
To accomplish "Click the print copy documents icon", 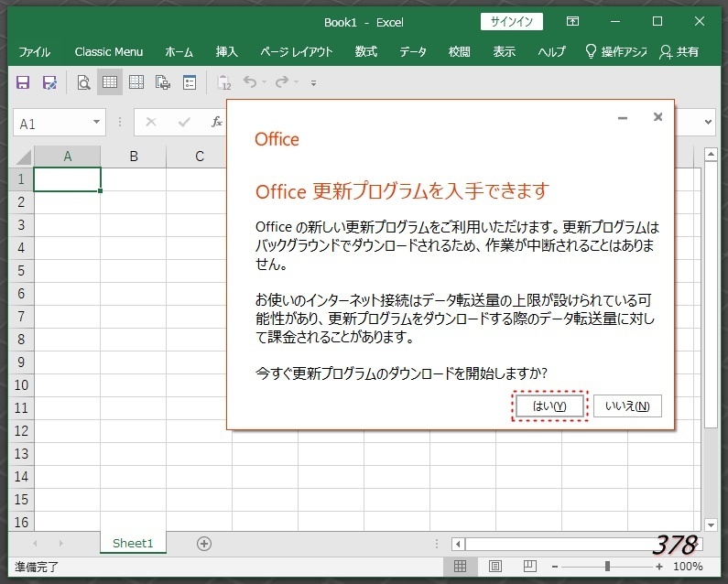I will 162,82.
